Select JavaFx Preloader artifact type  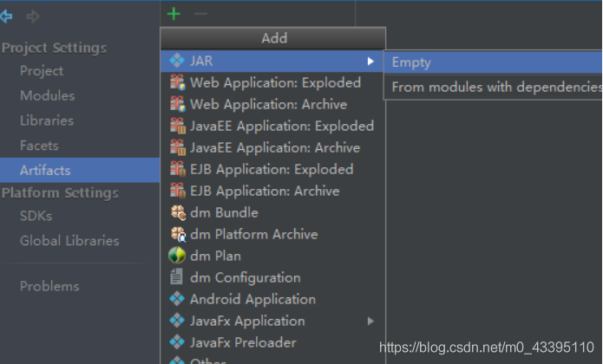(x=272, y=342)
